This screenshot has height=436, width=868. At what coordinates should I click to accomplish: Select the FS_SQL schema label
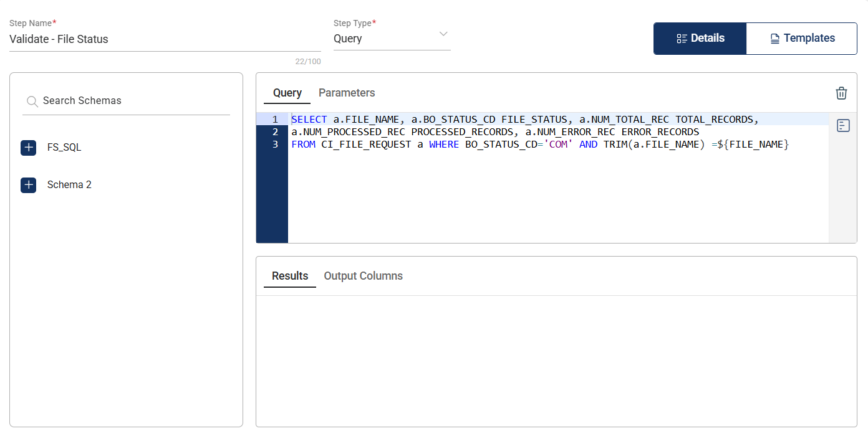tap(64, 148)
